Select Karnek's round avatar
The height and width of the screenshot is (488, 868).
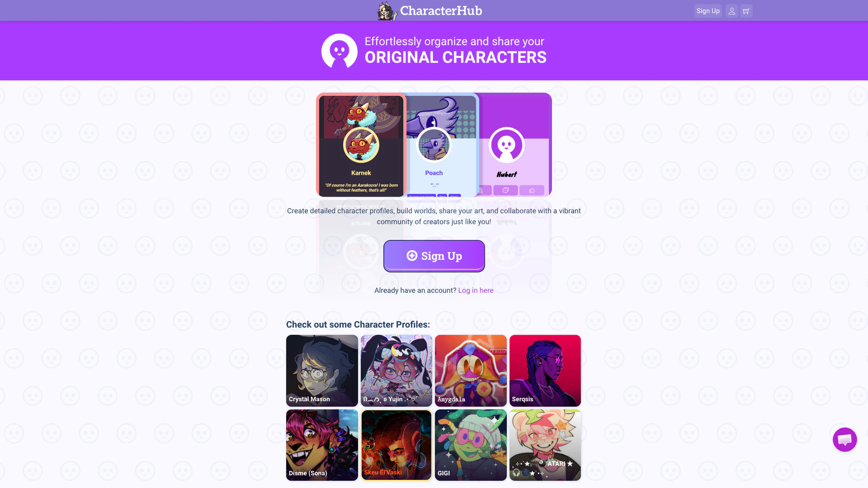click(x=361, y=145)
